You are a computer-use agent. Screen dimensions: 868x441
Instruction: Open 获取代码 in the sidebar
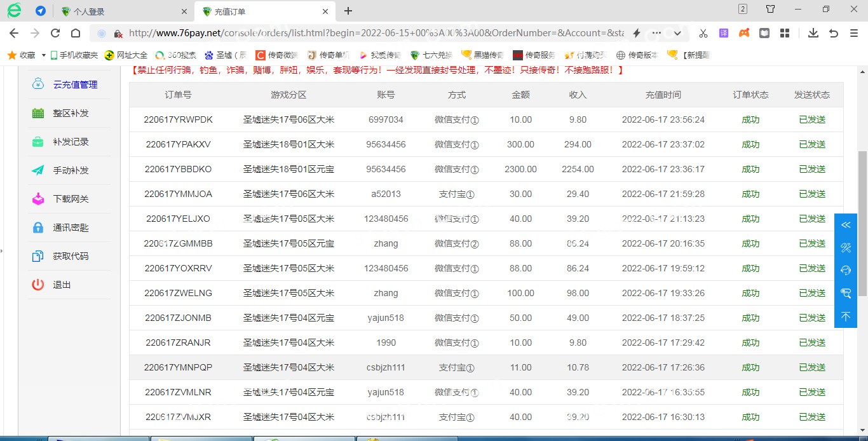pos(71,256)
